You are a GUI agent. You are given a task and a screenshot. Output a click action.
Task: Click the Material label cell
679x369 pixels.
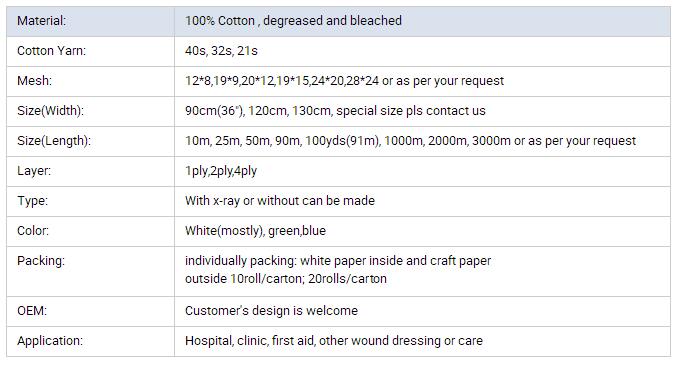point(91,21)
